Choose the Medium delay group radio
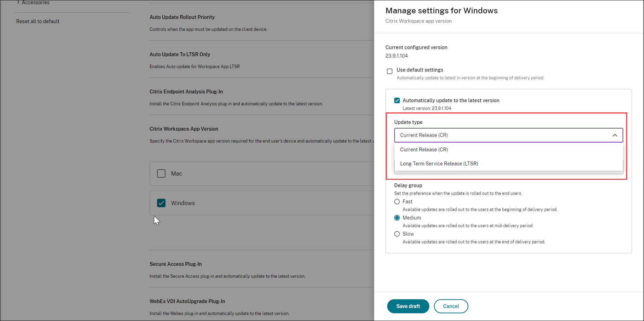 397,218
